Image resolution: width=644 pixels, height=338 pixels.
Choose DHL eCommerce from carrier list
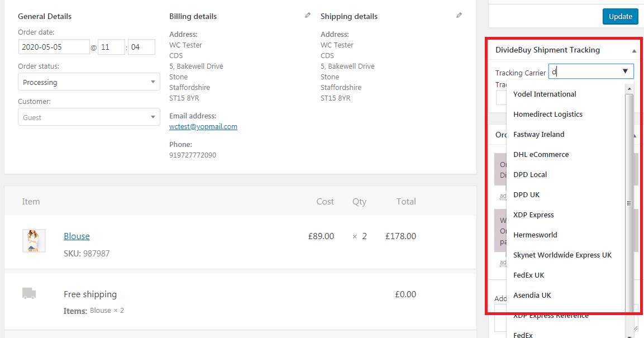541,154
